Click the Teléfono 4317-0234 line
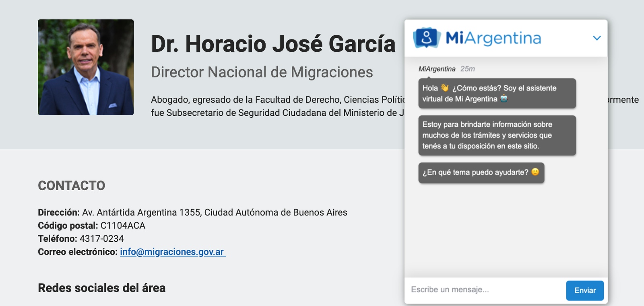Screen dimensions: 644x306 coord(81,239)
